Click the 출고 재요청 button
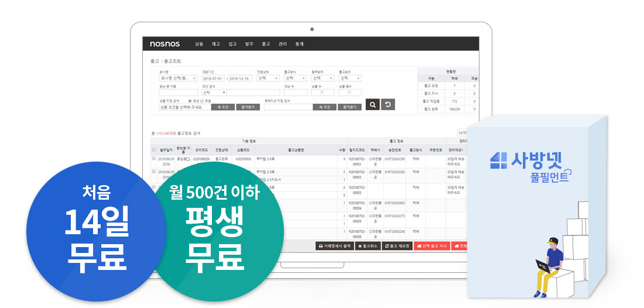The height and width of the screenshot is (308, 644). coord(397,246)
